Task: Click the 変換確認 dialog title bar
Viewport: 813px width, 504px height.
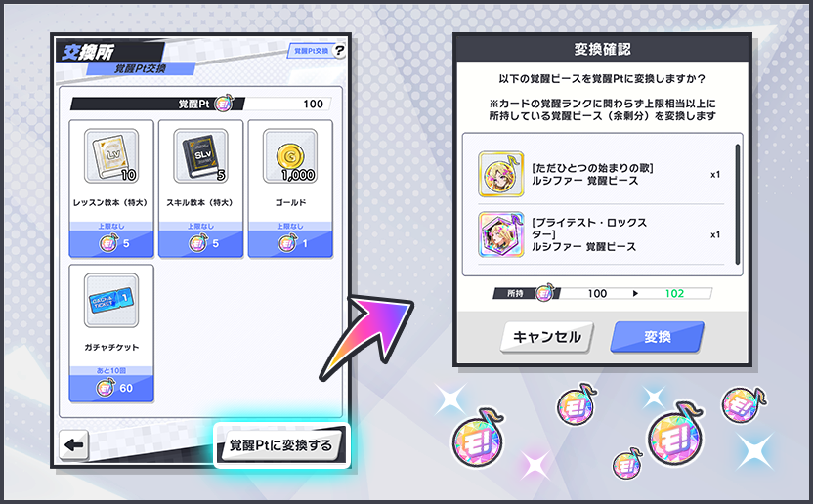Action: (603, 49)
